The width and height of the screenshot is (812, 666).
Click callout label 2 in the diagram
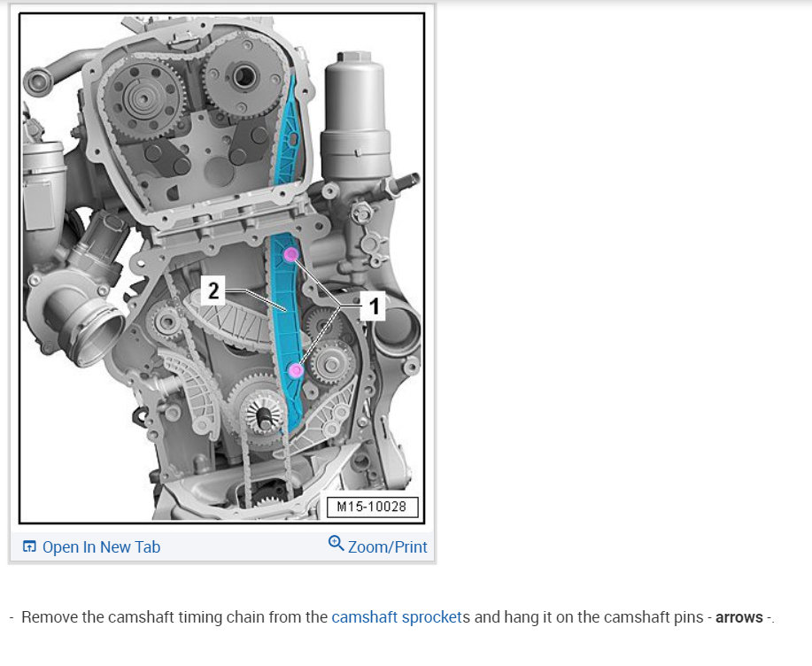(213, 290)
